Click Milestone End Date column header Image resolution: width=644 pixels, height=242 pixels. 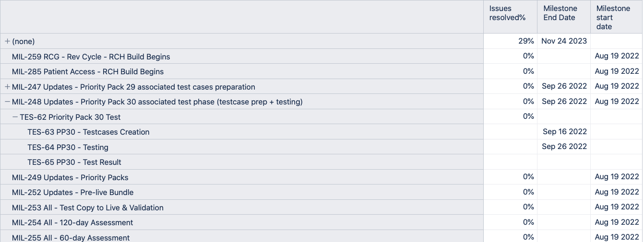(560, 13)
